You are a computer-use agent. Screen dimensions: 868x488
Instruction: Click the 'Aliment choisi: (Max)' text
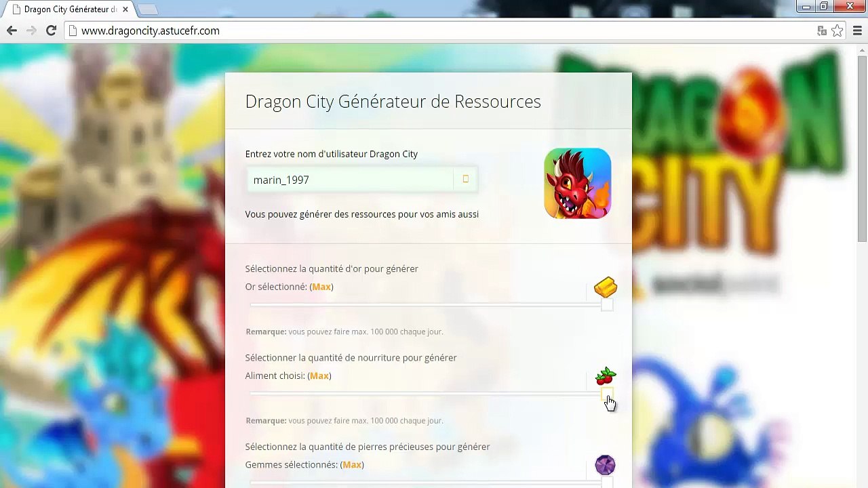click(x=288, y=375)
